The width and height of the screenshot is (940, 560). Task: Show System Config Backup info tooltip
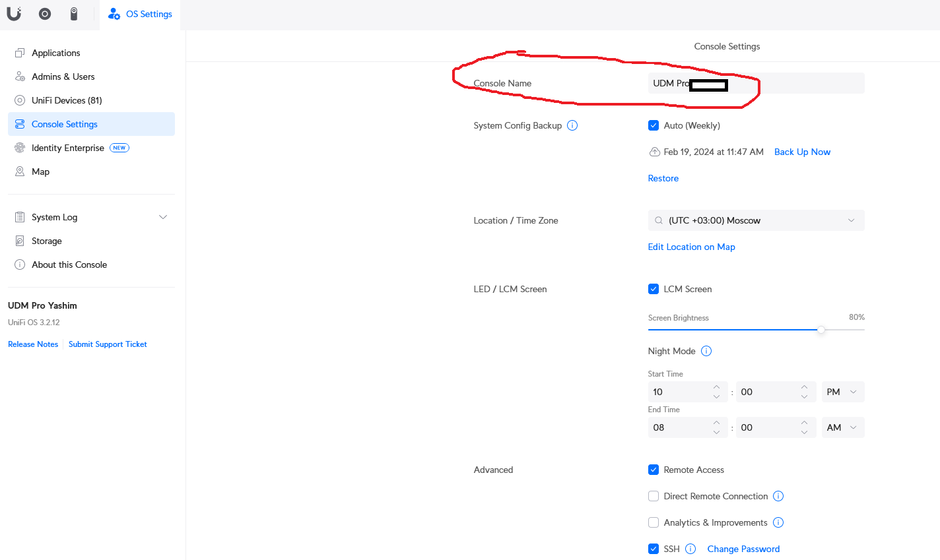pos(572,125)
